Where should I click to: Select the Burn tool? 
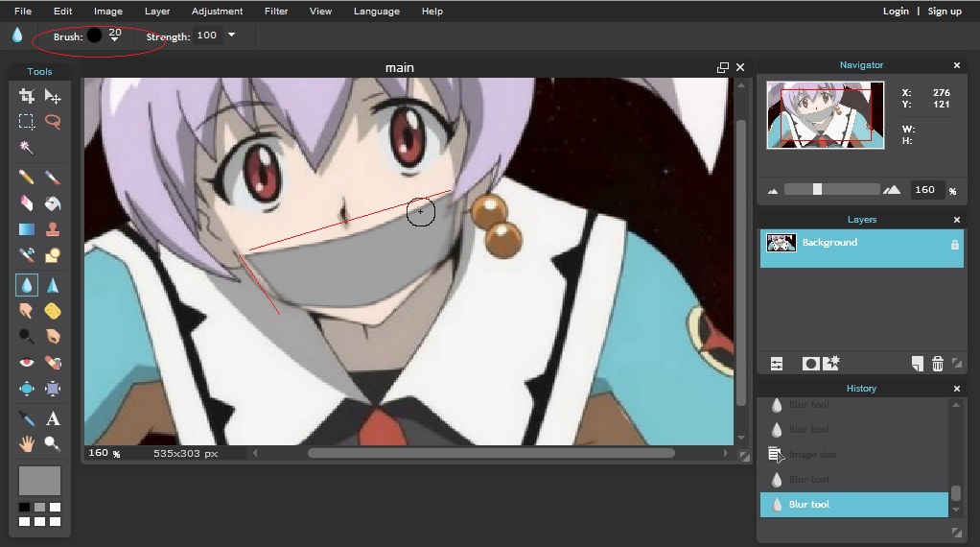[53, 336]
